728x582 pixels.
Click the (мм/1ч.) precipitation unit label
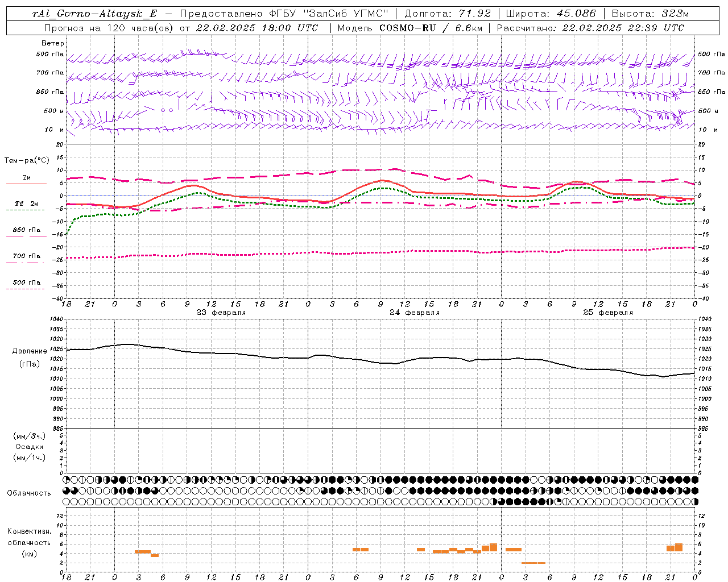30,458
